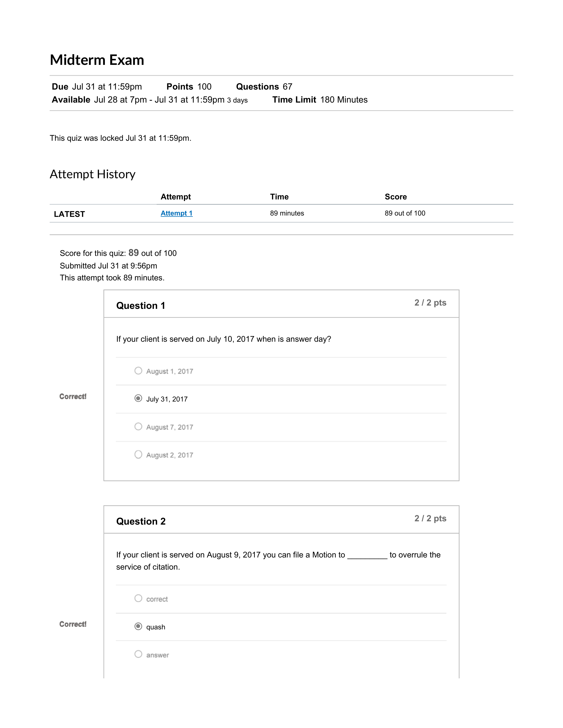Image resolution: width=563 pixels, height=728 pixels.
Task: Click the Attempt History heading
Action: (92, 174)
